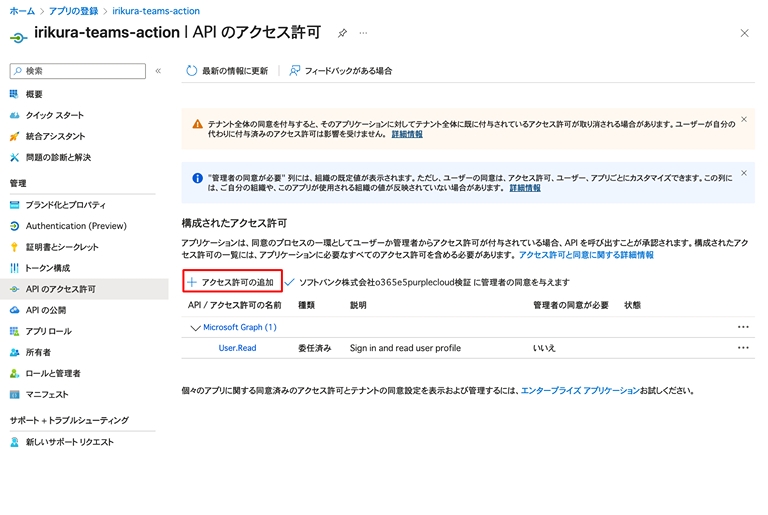Click the key icon for 証明書とシークレット
The height and width of the screenshot is (515, 768).
pos(14,247)
